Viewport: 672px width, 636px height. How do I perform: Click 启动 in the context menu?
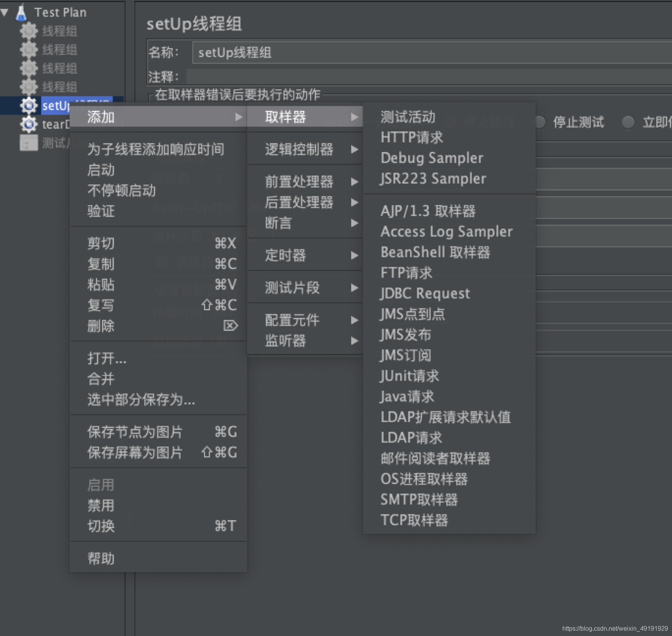[158, 170]
